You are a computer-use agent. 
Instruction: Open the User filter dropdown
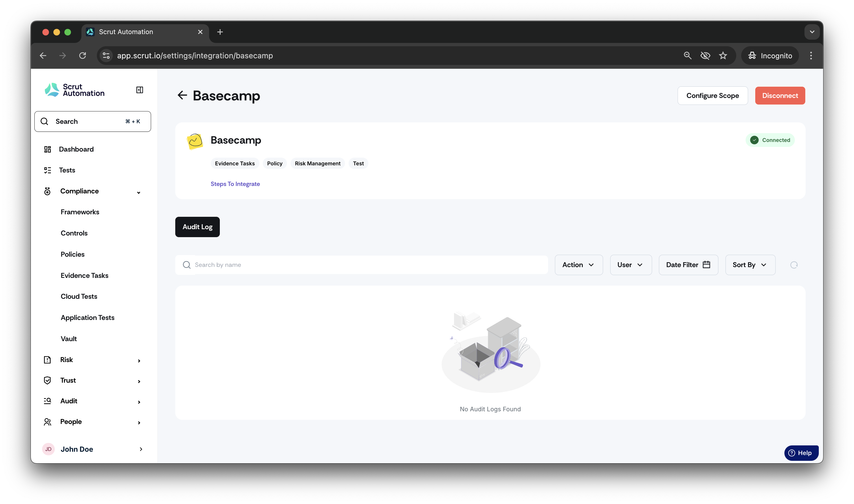tap(631, 265)
